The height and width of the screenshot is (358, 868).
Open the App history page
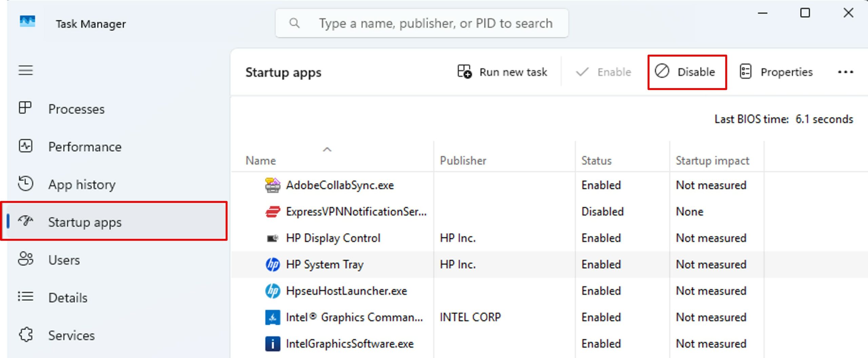pos(117,184)
